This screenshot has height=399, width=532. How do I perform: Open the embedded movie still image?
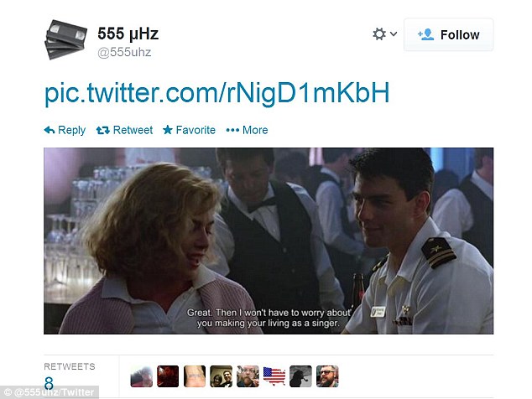[269, 241]
